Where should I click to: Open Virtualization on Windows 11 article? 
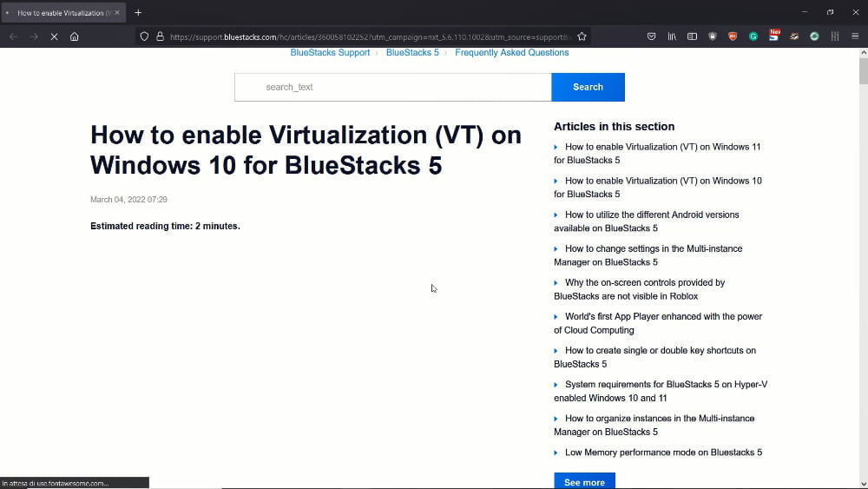click(657, 154)
